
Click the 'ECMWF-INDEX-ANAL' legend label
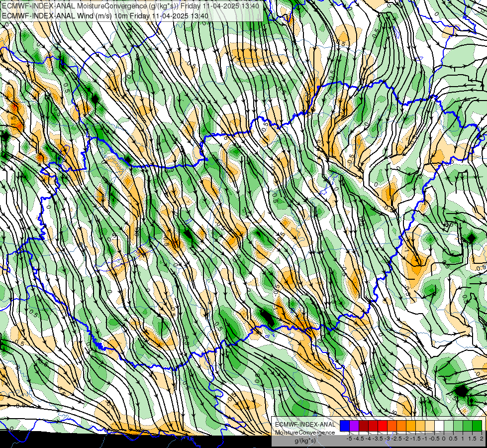(x=305, y=425)
